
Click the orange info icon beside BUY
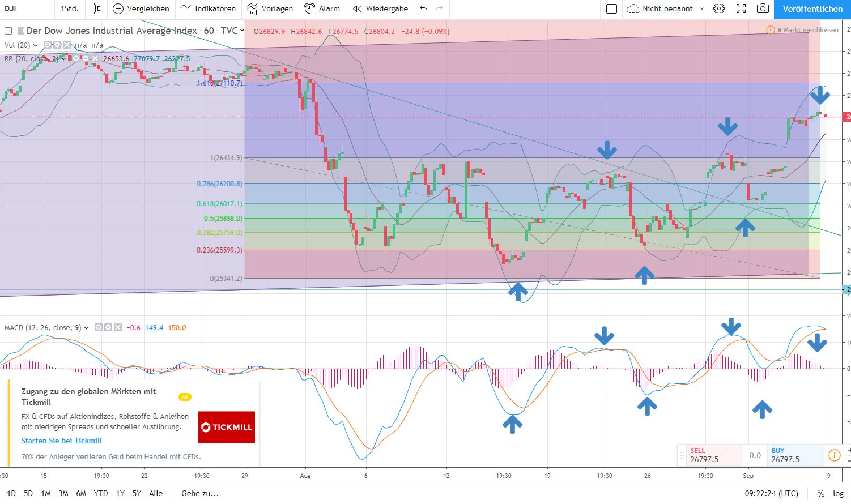[x=834, y=455]
